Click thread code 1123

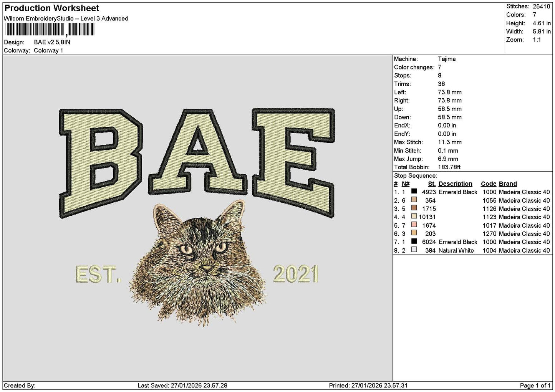[489, 217]
